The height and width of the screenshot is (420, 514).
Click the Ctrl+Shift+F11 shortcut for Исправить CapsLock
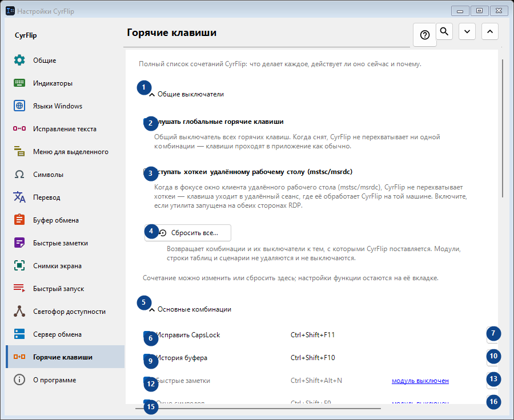[x=313, y=335]
